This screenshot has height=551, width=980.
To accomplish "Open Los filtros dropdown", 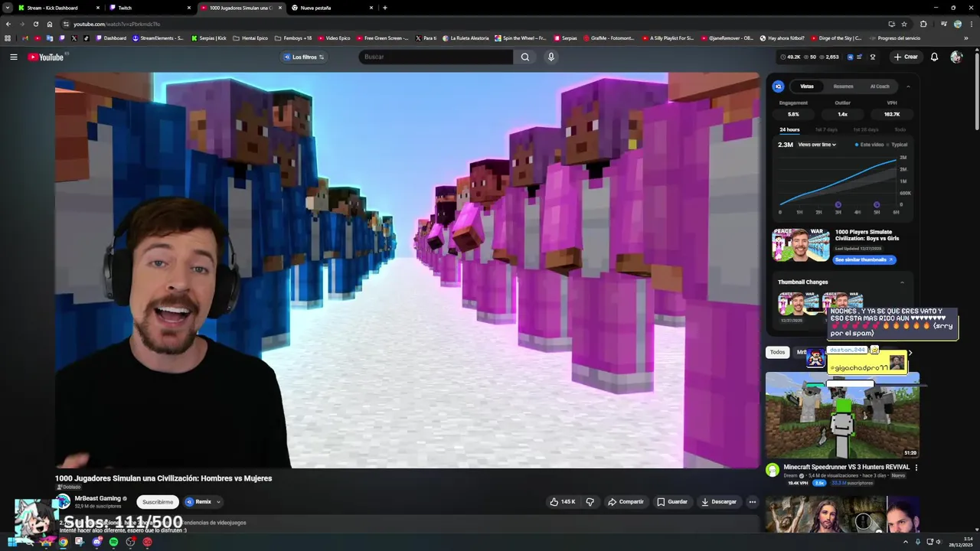I will coord(304,57).
